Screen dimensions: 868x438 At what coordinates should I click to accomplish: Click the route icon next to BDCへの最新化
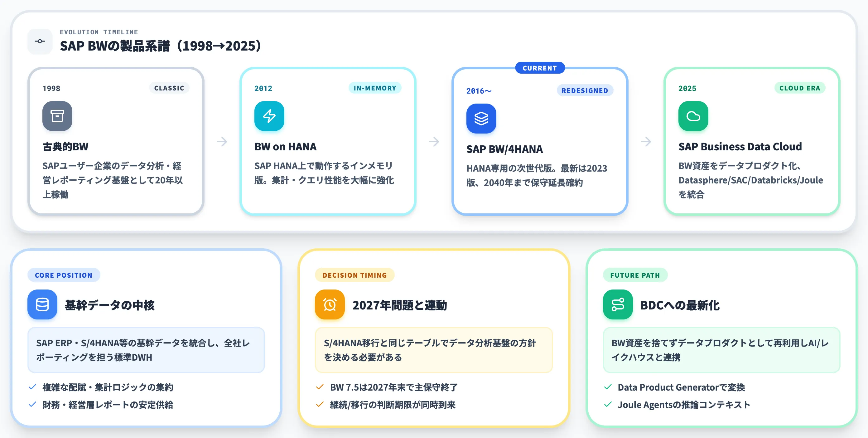[x=618, y=304]
